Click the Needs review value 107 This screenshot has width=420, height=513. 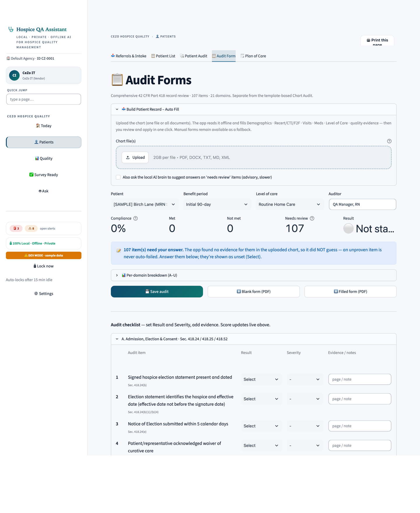[295, 229]
